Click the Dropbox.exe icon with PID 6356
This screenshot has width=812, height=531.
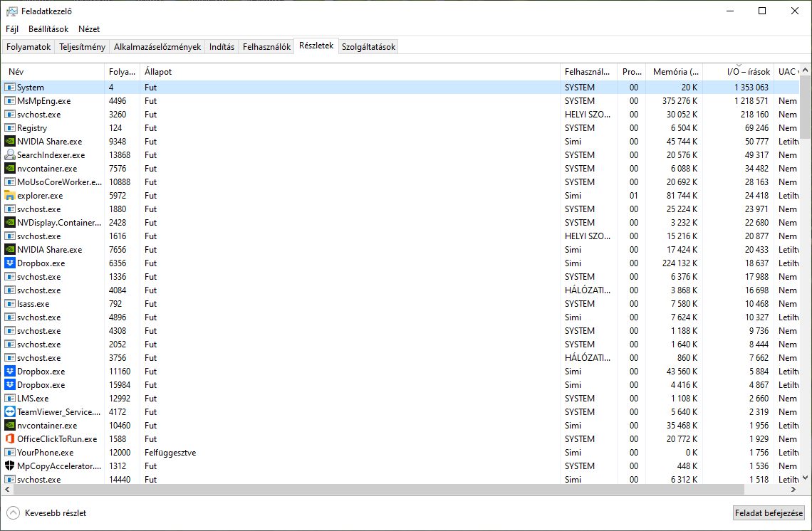pos(9,263)
